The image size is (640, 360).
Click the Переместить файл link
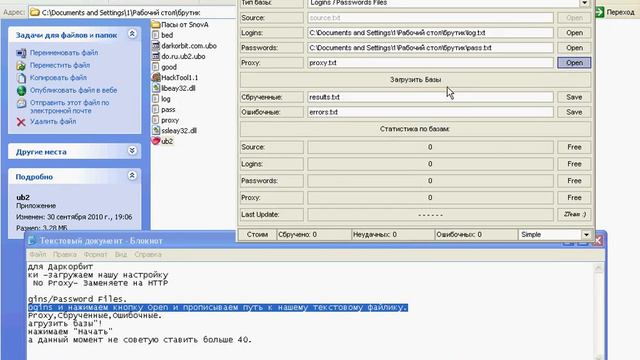click(x=60, y=65)
